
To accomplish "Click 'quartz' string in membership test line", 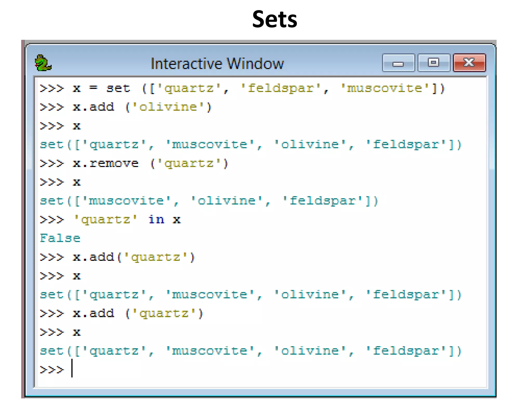I will (x=105, y=220).
